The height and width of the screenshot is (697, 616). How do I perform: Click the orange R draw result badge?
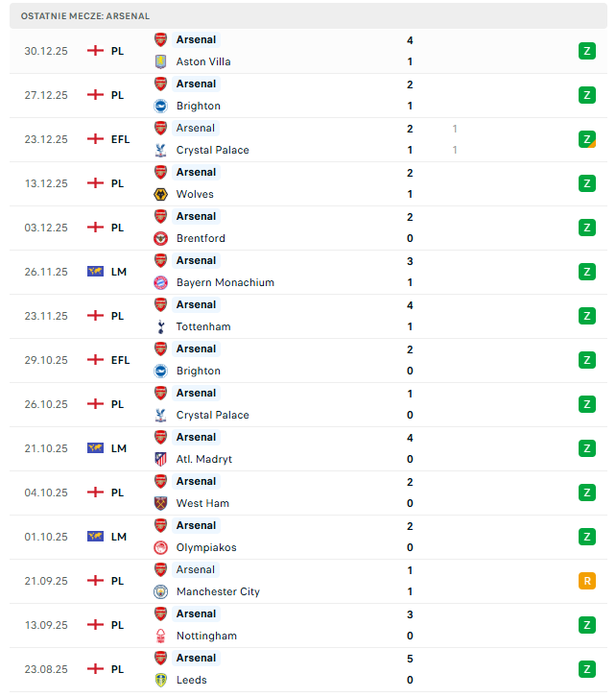tap(587, 581)
